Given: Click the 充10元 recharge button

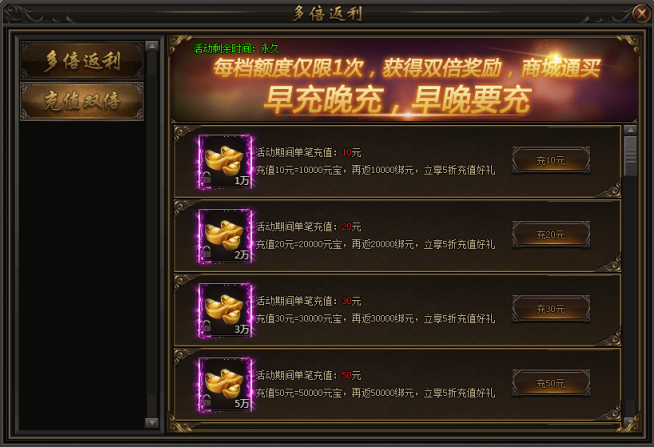Looking at the screenshot, I should coord(551,160).
